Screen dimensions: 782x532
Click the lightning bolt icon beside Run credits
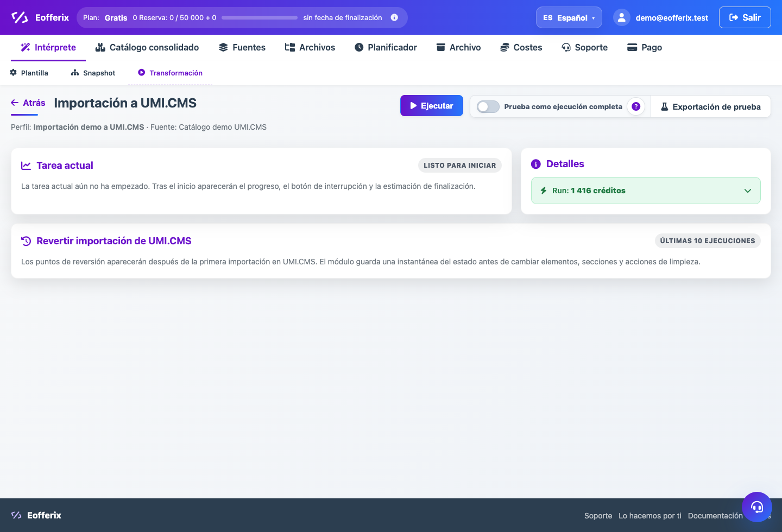coord(544,191)
